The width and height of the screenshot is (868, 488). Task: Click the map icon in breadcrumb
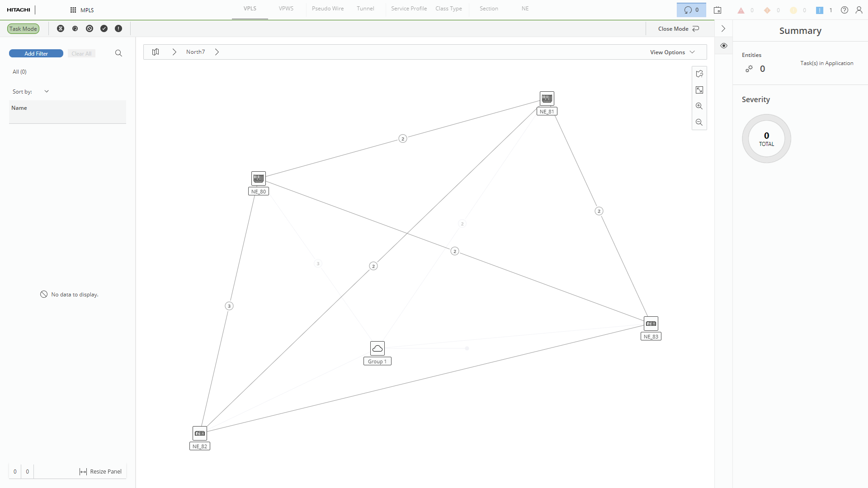click(156, 52)
